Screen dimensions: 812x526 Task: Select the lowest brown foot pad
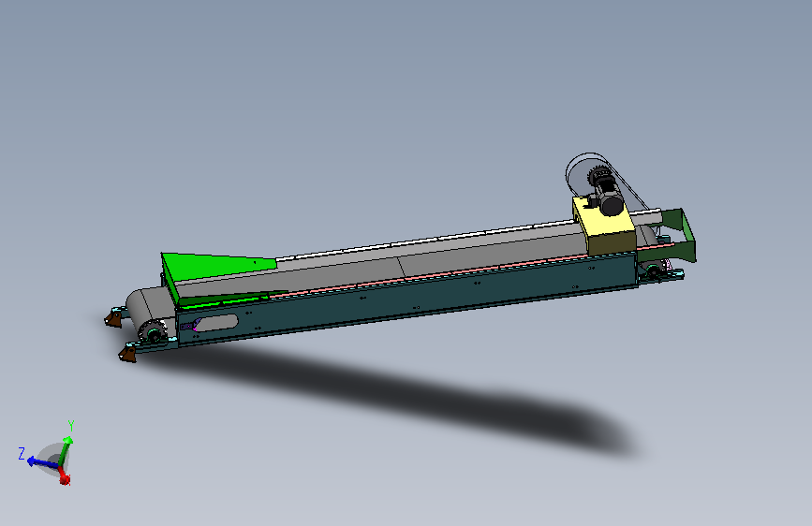pyautogui.click(x=127, y=355)
